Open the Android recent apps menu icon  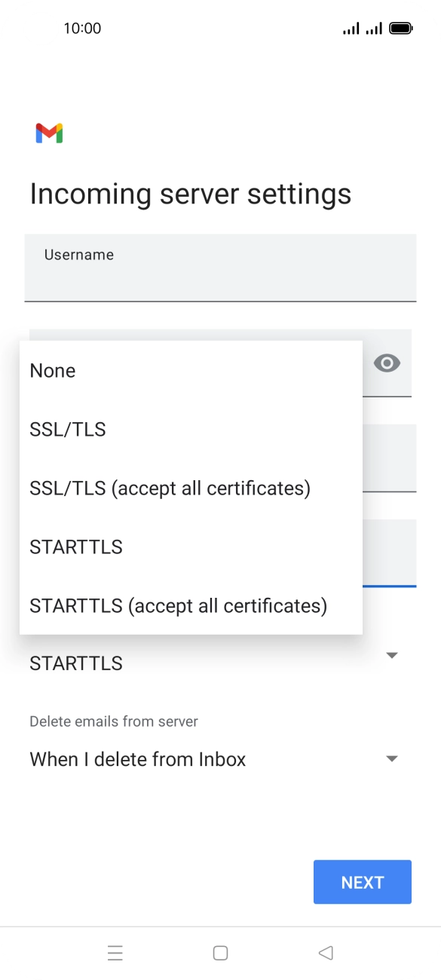[115, 953]
